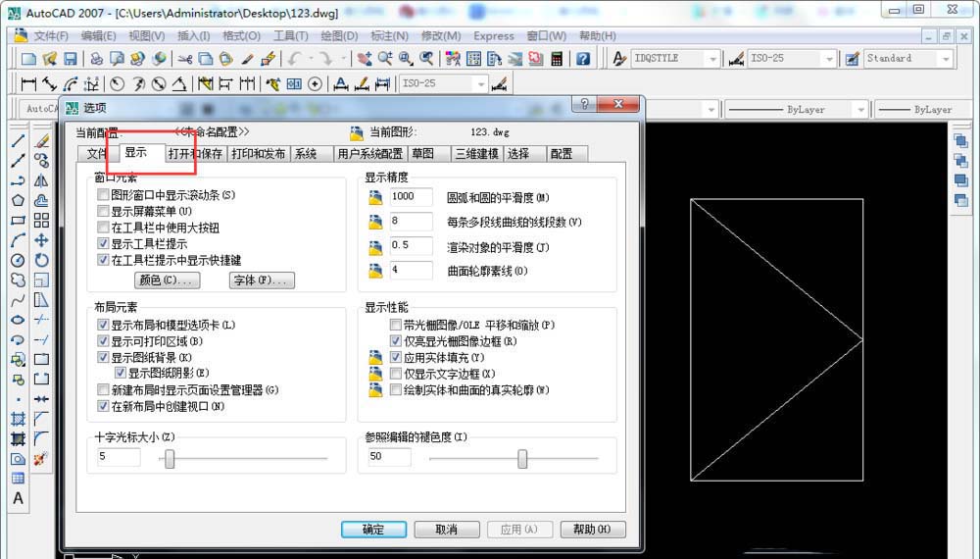The width and height of the screenshot is (980, 559).
Task: Select the Arc draw tool
Action: (x=18, y=240)
